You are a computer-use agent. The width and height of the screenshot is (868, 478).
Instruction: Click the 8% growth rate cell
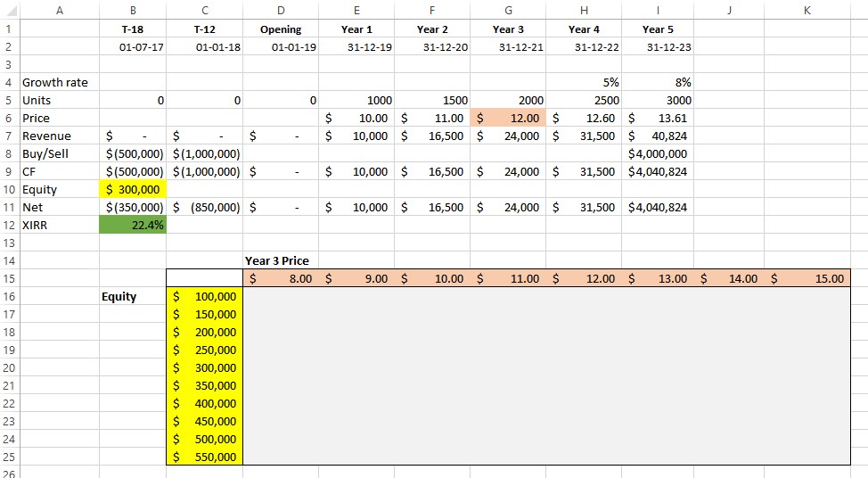(659, 82)
